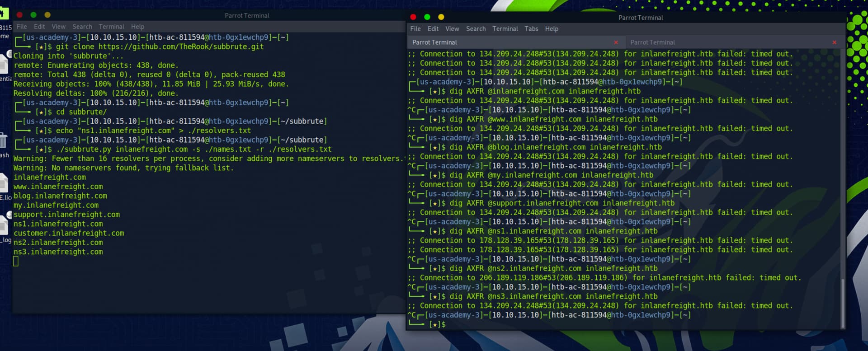The image size is (868, 351).
Task: Click the yellow button on the left terminal window
Action: [x=47, y=15]
